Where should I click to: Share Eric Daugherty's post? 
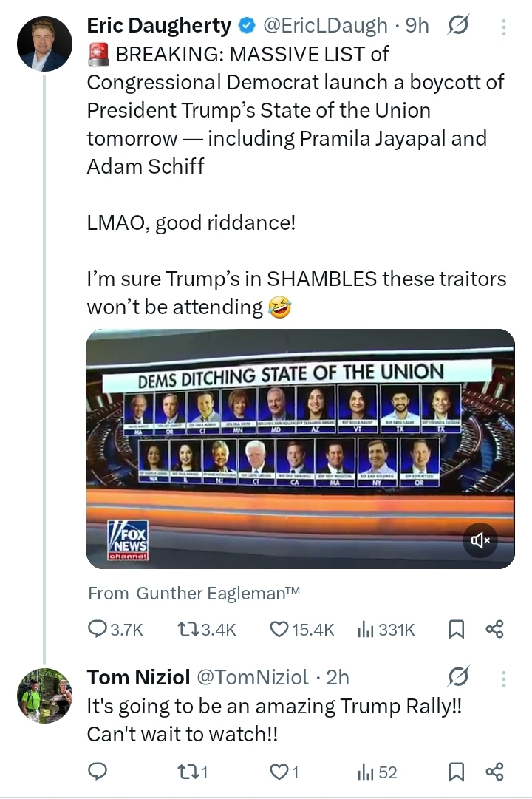(494, 629)
